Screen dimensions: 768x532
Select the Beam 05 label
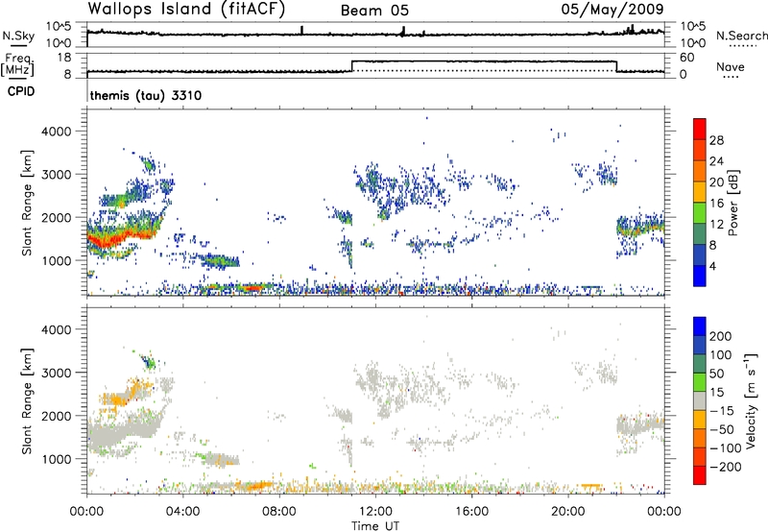coord(374,11)
